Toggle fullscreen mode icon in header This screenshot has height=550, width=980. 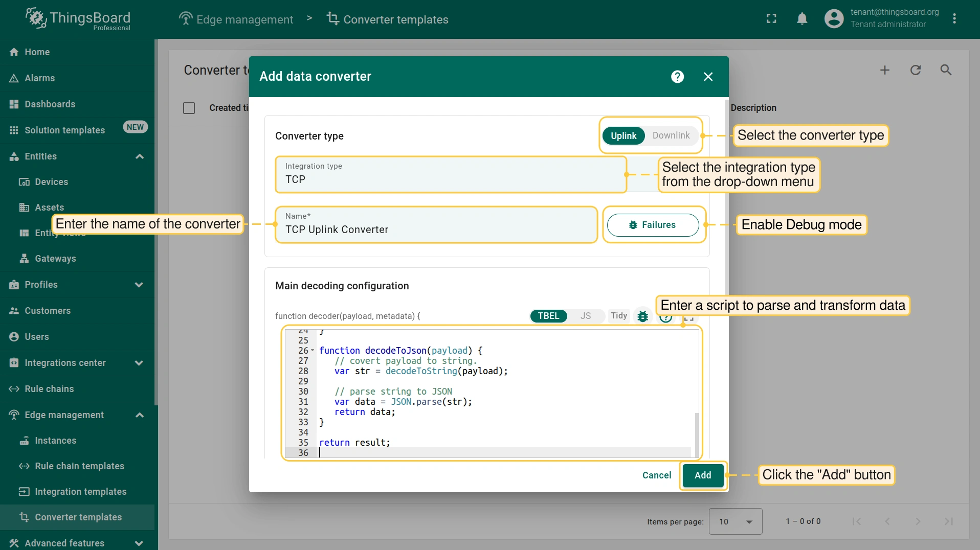click(x=771, y=19)
